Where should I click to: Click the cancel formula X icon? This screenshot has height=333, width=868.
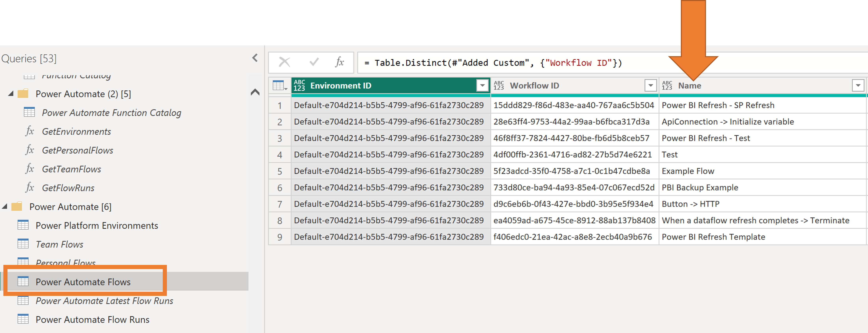pyautogui.click(x=284, y=62)
